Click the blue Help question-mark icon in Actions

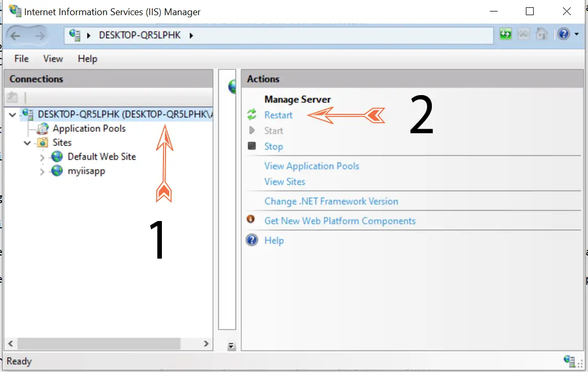(252, 240)
